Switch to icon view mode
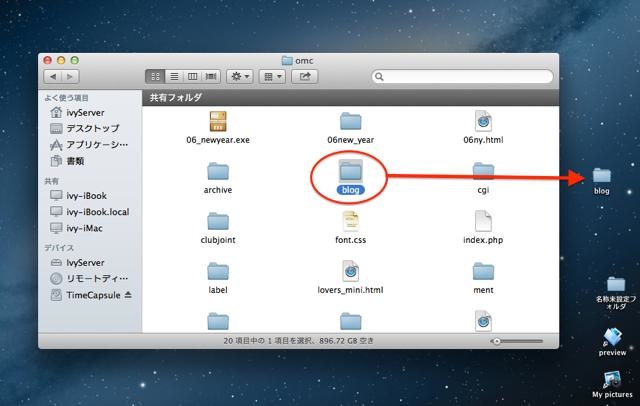This screenshot has width=640, height=406. tap(156, 76)
